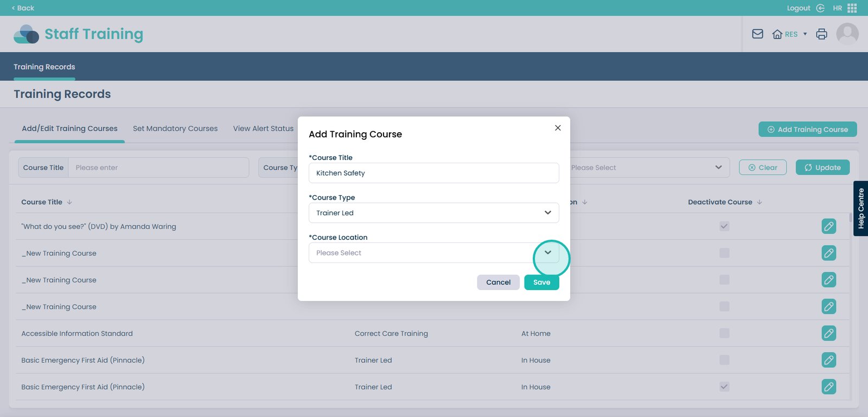The height and width of the screenshot is (417, 868).
Task: Edit the first _New Training Course row
Action: point(829,253)
